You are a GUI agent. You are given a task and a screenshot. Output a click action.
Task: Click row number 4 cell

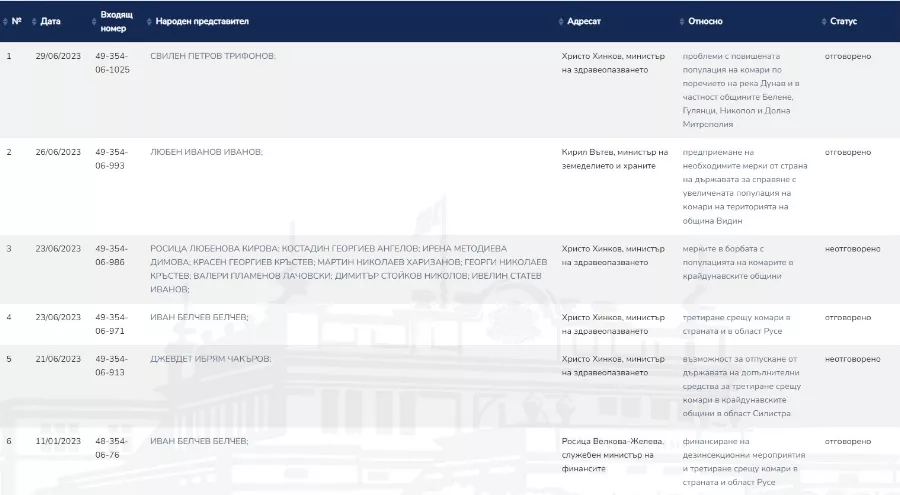point(9,317)
